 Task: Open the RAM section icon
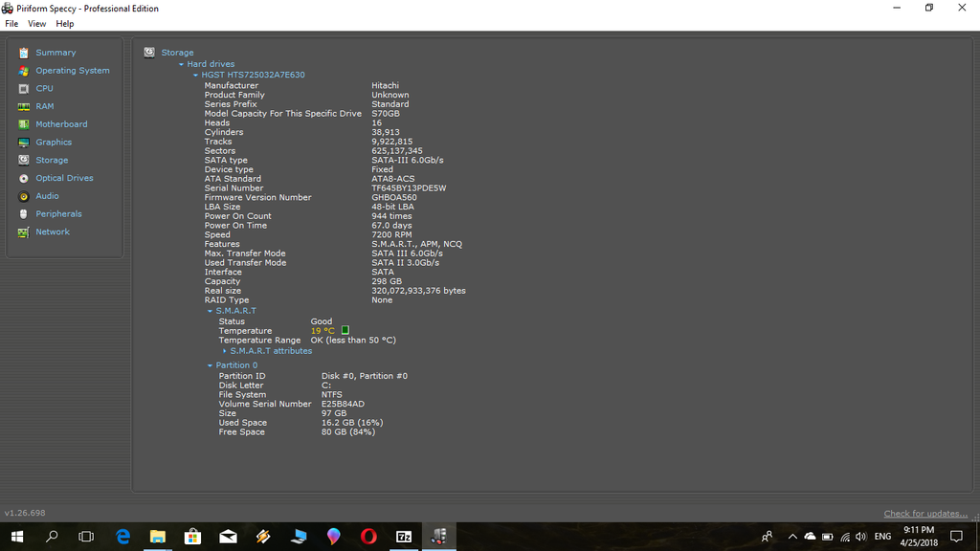coord(24,107)
